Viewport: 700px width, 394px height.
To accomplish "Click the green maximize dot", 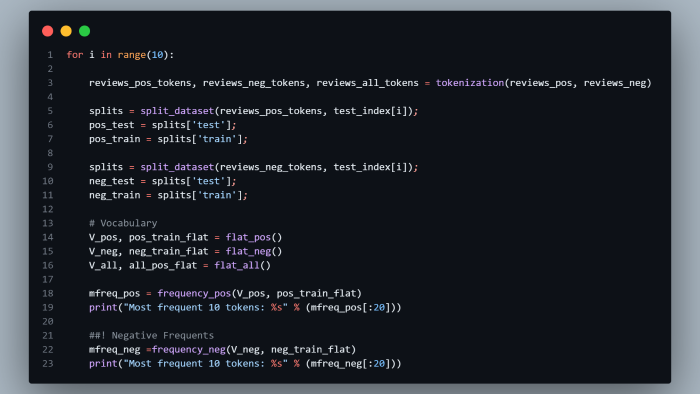I will pyautogui.click(x=84, y=31).
